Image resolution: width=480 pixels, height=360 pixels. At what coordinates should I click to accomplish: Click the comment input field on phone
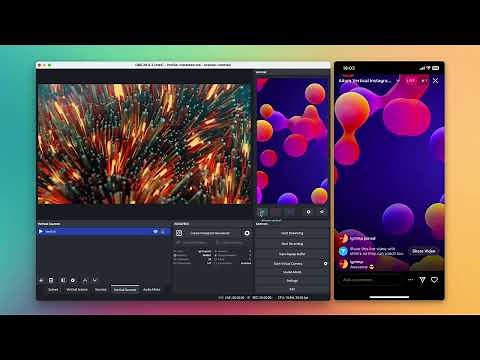pos(369,280)
